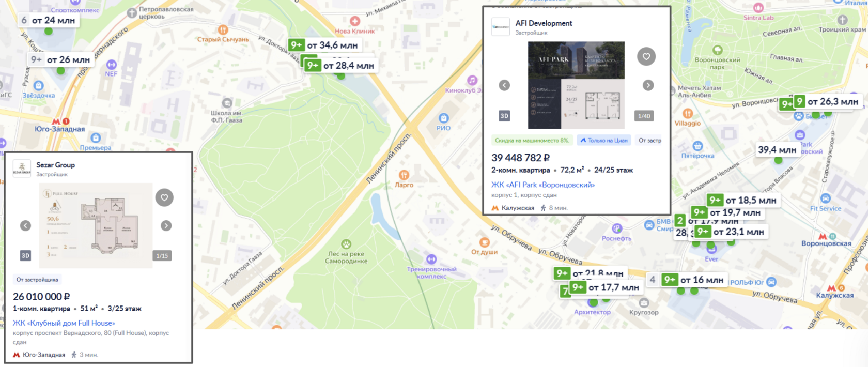Open map marker 'от 19,7 млн'
This screenshot has height=367, width=868.
tap(728, 213)
